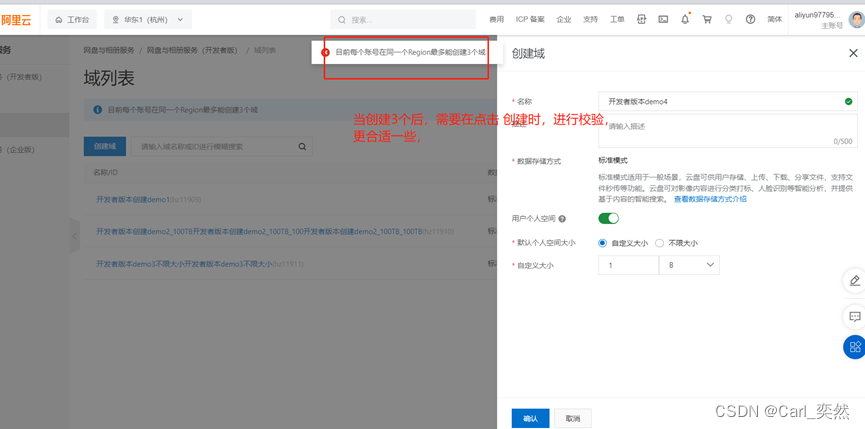Open the help question mark icon
This screenshot has width=865, height=429.
(x=750, y=19)
